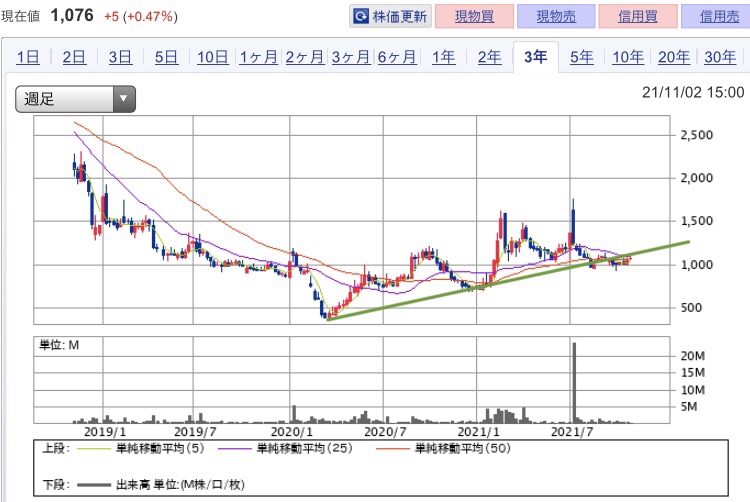Switch chart to 5日 period
The width and height of the screenshot is (750, 502).
(165, 57)
